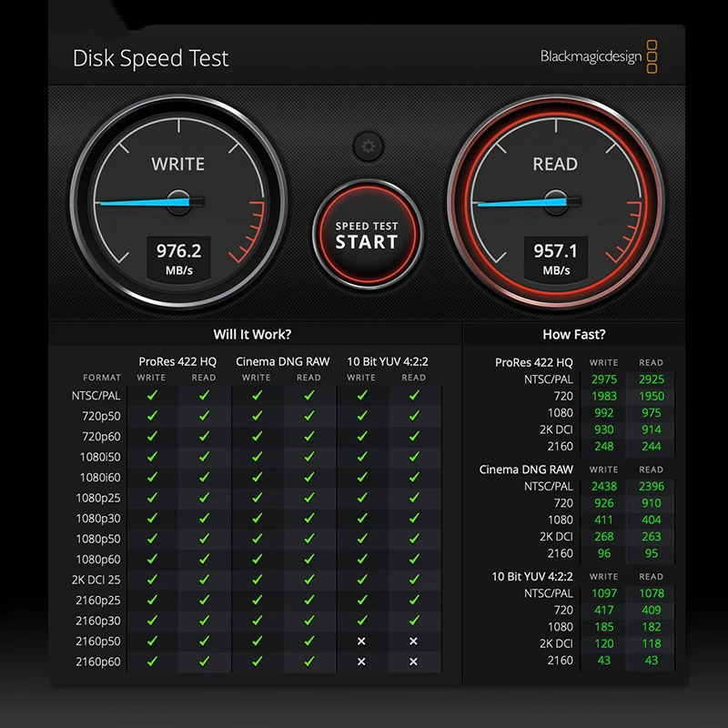Click the Disk Speed Test title link
This screenshot has width=728, height=728.
click(x=151, y=58)
